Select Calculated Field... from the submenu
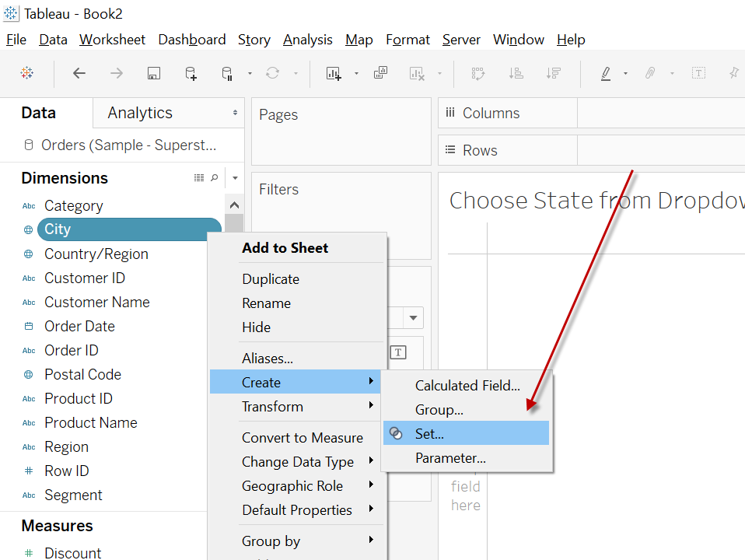745x560 pixels. pyautogui.click(x=467, y=386)
